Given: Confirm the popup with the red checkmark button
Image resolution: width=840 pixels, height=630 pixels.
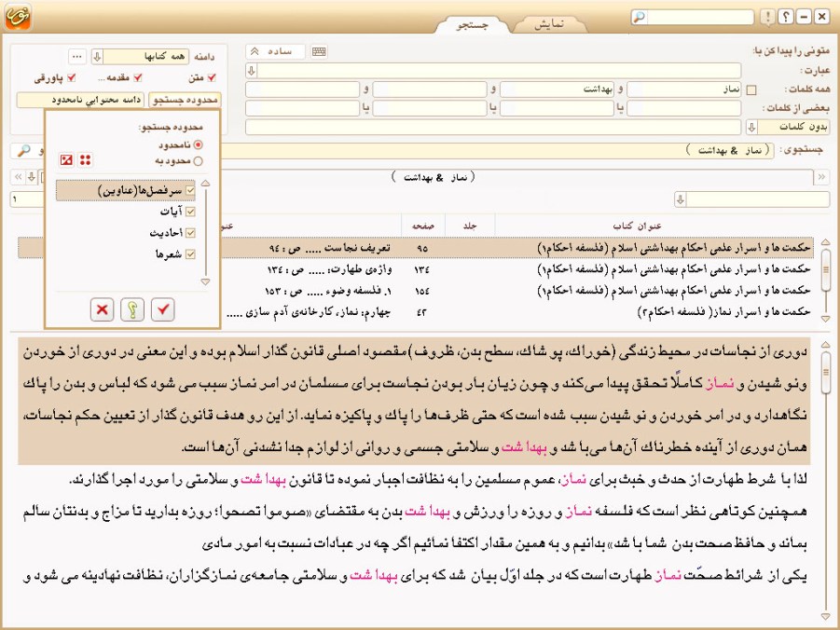Looking at the screenshot, I should coord(163,309).
